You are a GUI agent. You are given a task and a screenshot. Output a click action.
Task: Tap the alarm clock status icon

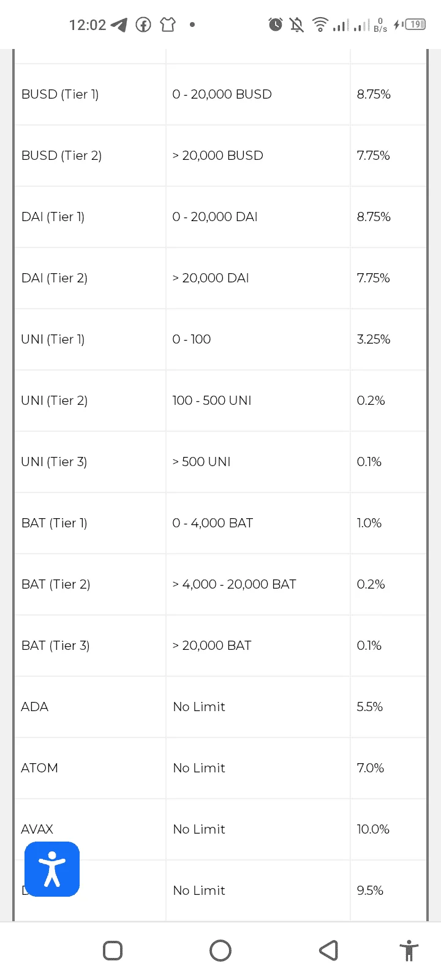(x=276, y=24)
